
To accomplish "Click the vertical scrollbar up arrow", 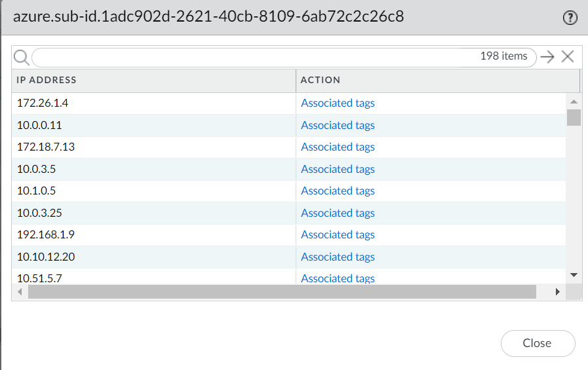I will click(574, 102).
